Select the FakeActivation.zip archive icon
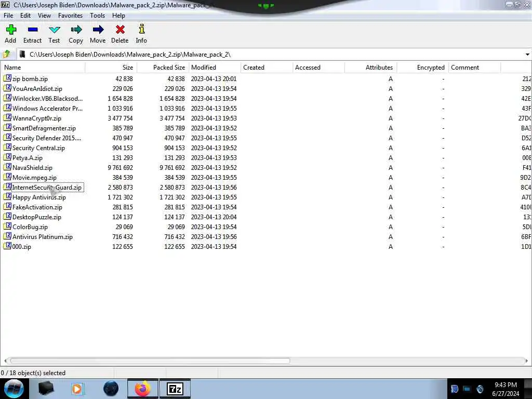The height and width of the screenshot is (399, 532). (7, 207)
